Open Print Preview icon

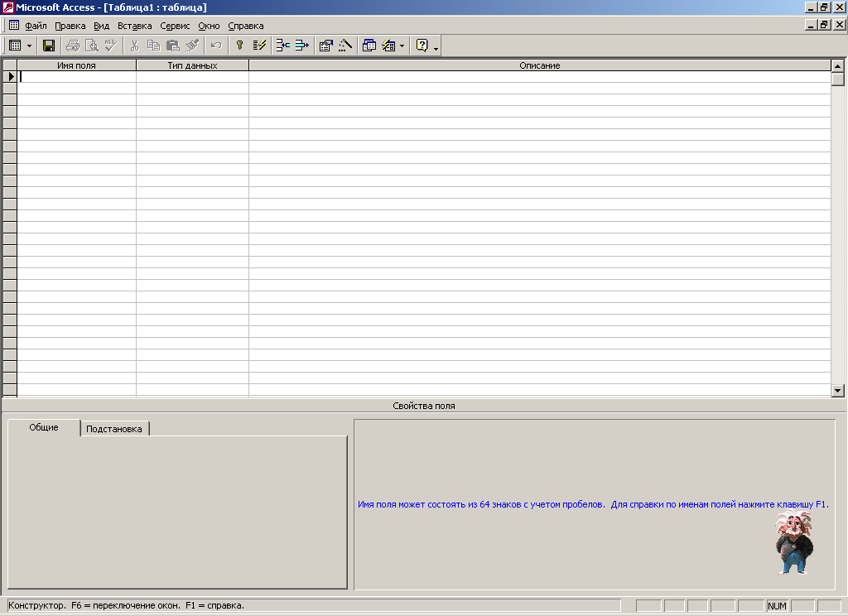pyautogui.click(x=92, y=46)
